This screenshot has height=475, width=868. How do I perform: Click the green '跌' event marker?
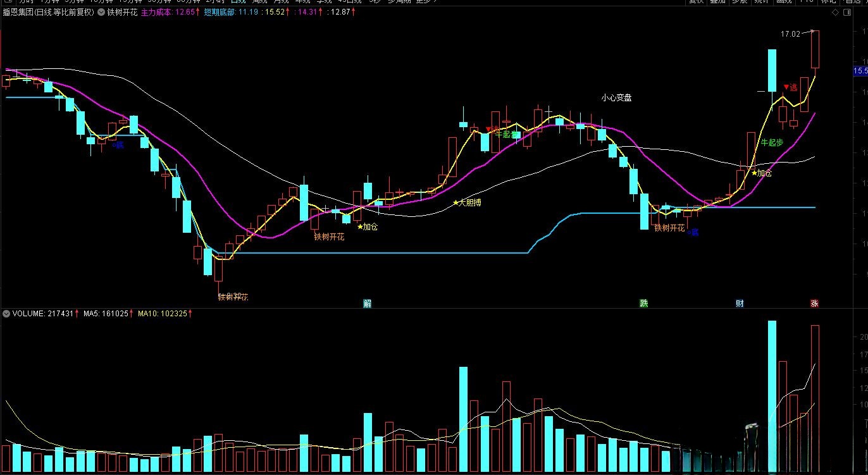[x=643, y=304]
